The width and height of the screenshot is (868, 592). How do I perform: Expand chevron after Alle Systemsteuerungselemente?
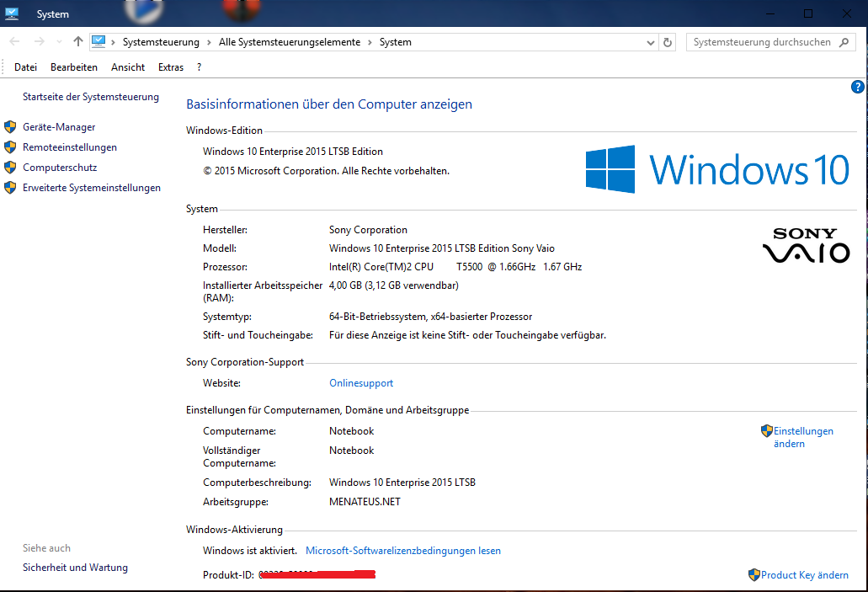click(370, 42)
